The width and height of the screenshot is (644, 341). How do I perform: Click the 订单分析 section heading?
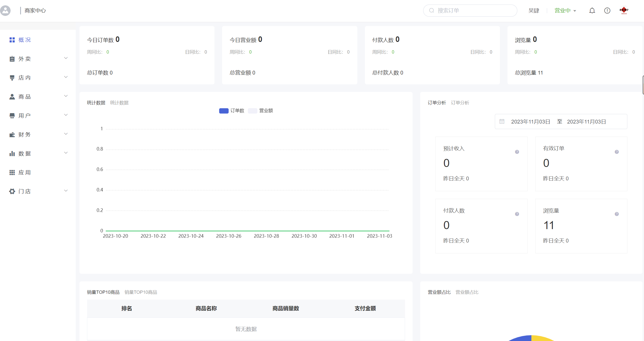click(x=437, y=103)
